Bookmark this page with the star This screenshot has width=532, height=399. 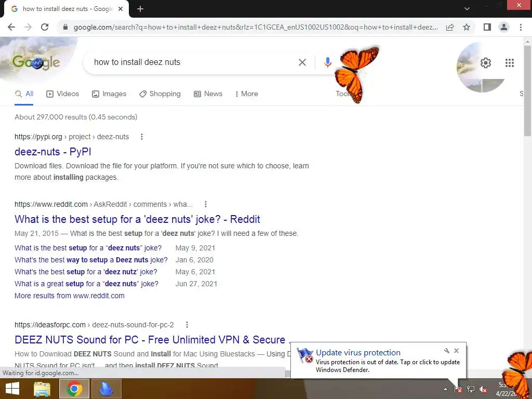point(467,27)
